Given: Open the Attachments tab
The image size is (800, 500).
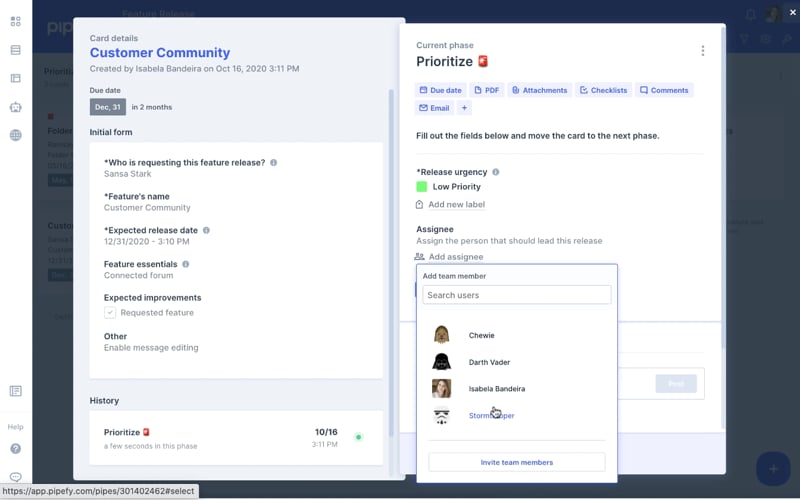Looking at the screenshot, I should [x=539, y=90].
